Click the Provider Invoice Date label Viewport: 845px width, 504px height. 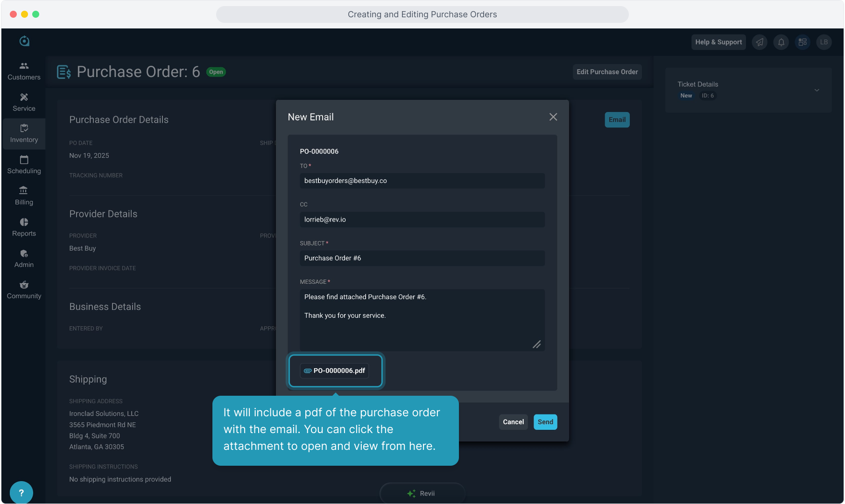(x=102, y=268)
